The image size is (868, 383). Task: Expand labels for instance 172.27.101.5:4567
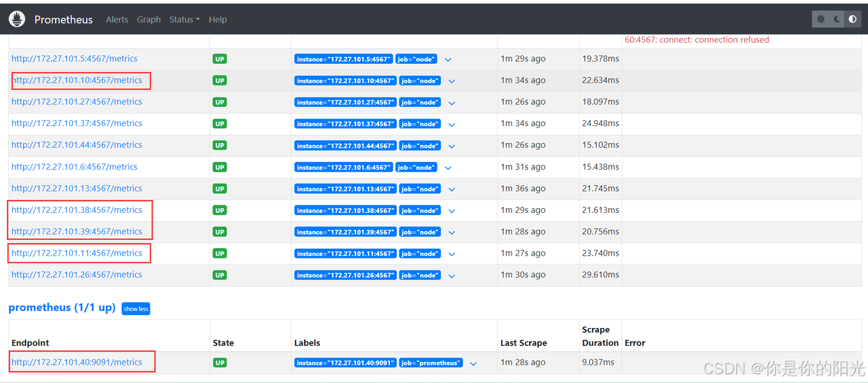coord(448,60)
